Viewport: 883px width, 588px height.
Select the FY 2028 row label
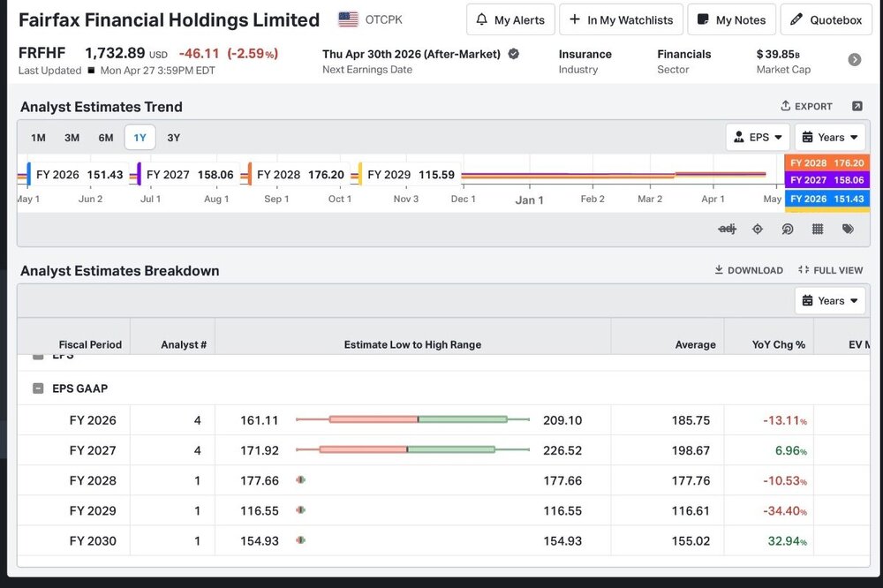[93, 480]
